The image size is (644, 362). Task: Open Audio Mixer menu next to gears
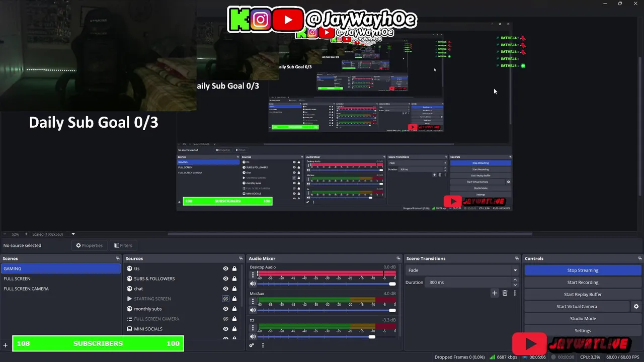263,345
